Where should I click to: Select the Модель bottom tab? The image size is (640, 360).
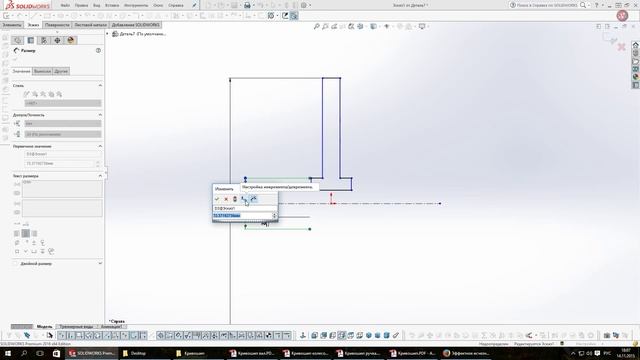44,327
